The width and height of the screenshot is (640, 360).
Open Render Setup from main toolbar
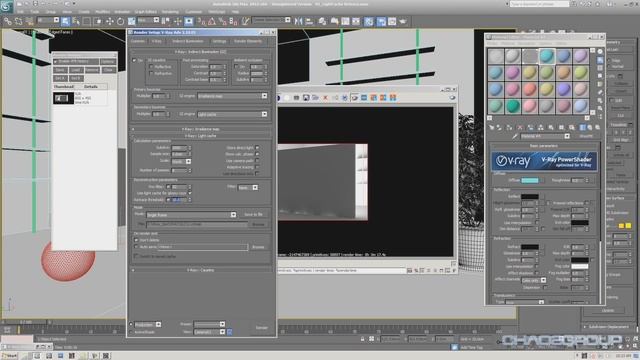point(381,21)
